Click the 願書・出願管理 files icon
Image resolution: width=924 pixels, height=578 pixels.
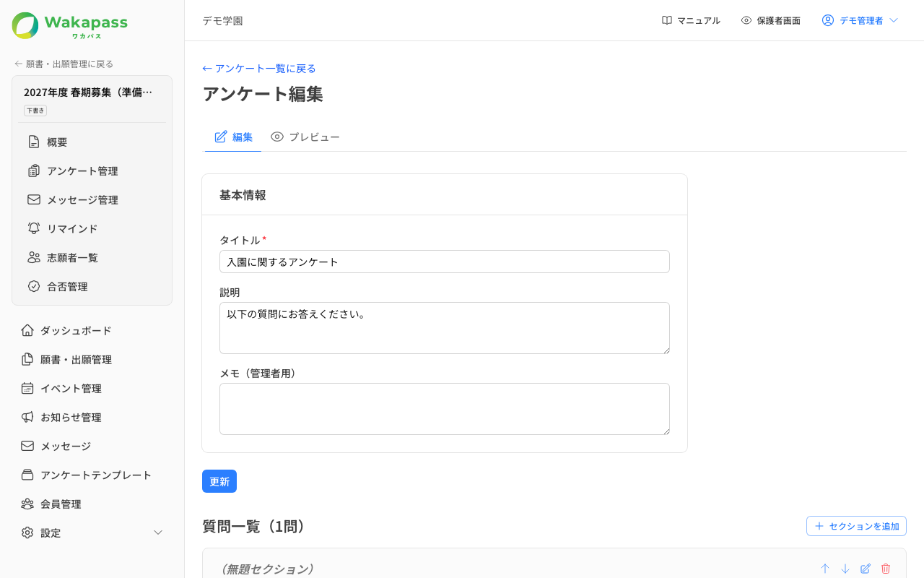[x=27, y=359]
